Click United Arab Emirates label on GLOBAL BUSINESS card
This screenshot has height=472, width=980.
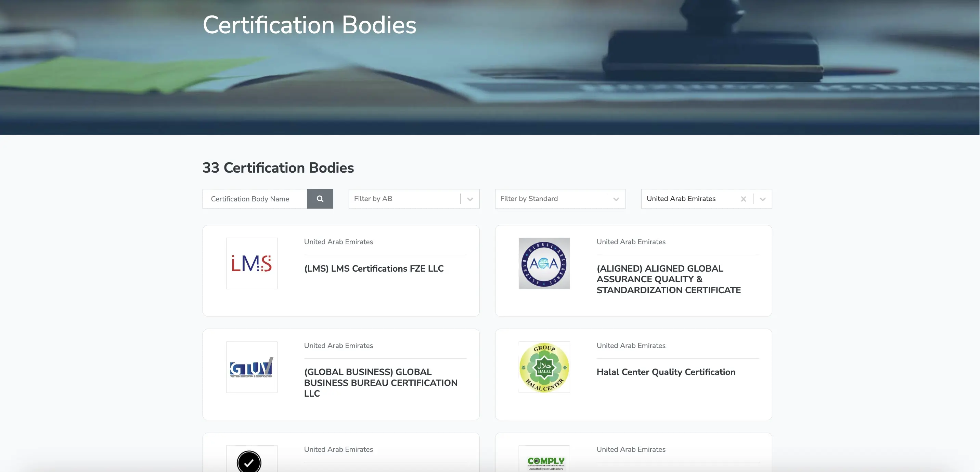click(x=338, y=346)
